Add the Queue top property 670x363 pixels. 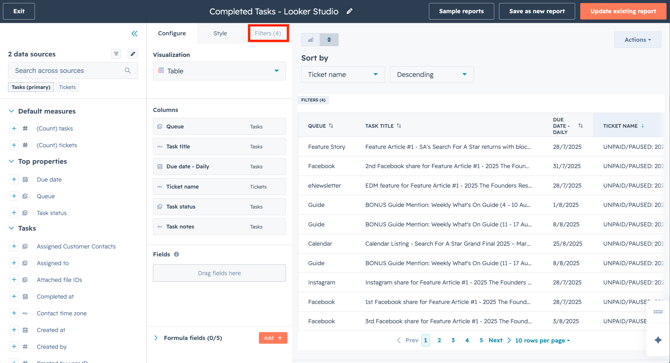[x=14, y=196]
